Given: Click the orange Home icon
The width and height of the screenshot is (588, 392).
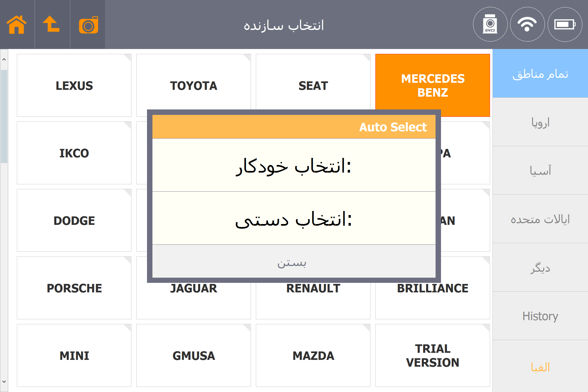Looking at the screenshot, I should click(17, 24).
